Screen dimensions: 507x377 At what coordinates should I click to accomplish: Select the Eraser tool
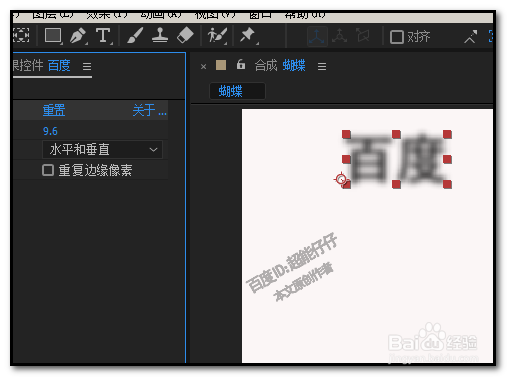185,35
